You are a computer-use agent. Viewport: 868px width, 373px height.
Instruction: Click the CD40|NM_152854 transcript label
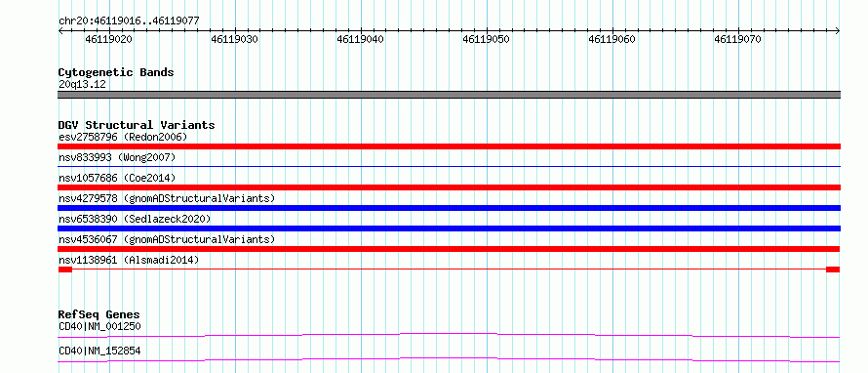(99, 351)
